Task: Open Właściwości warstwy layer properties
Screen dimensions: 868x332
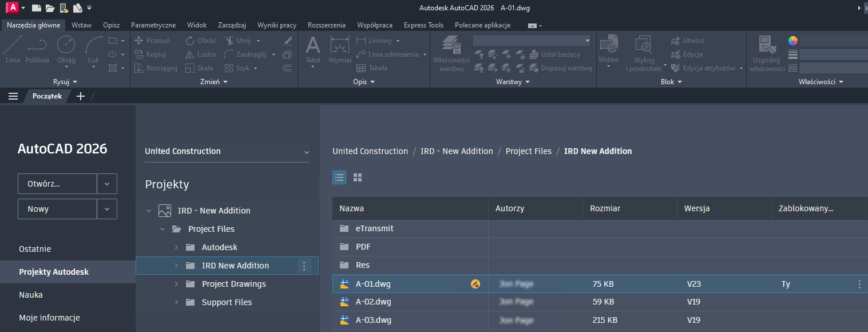Action: click(x=451, y=53)
